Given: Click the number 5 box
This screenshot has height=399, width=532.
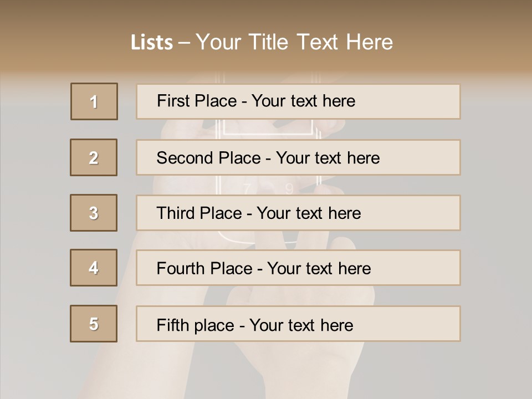Looking at the screenshot, I should click(94, 324).
